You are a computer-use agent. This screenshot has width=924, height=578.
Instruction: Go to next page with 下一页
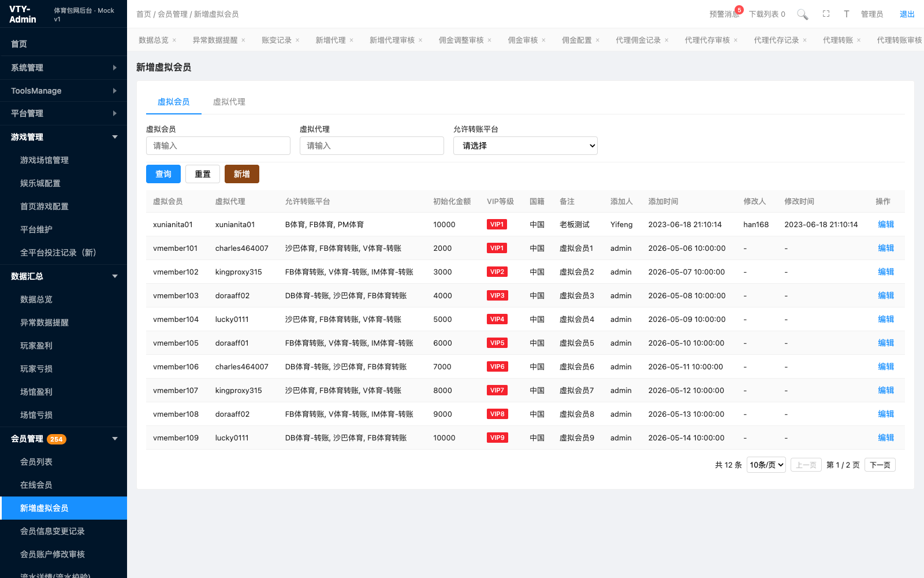pos(880,465)
